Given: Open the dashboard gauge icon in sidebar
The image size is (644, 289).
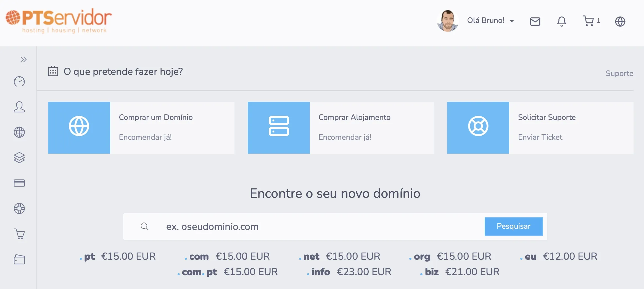Looking at the screenshot, I should pyautogui.click(x=19, y=82).
